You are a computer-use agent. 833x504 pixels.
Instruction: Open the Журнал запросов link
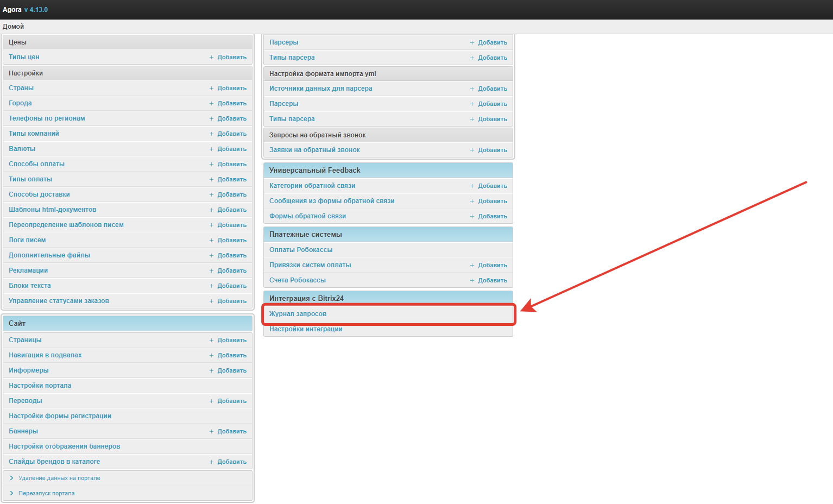click(x=298, y=314)
